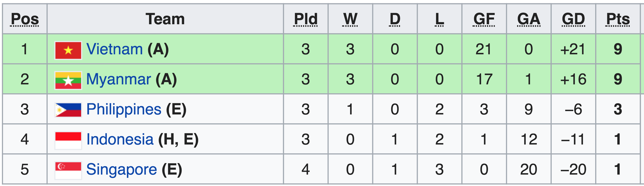Open the Philippines team link
This screenshot has width=644, height=186.
click(124, 110)
